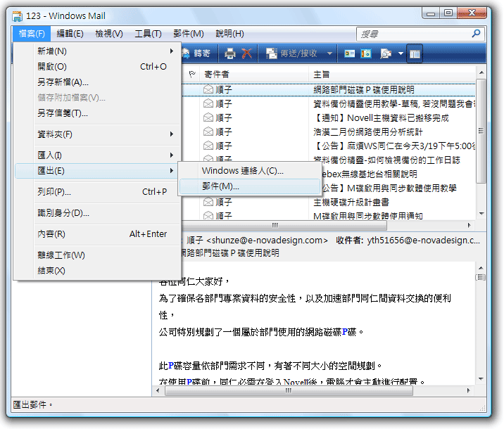
Task: Select message 網路部門磁碟 P 碟使用說明
Action: pos(363,89)
